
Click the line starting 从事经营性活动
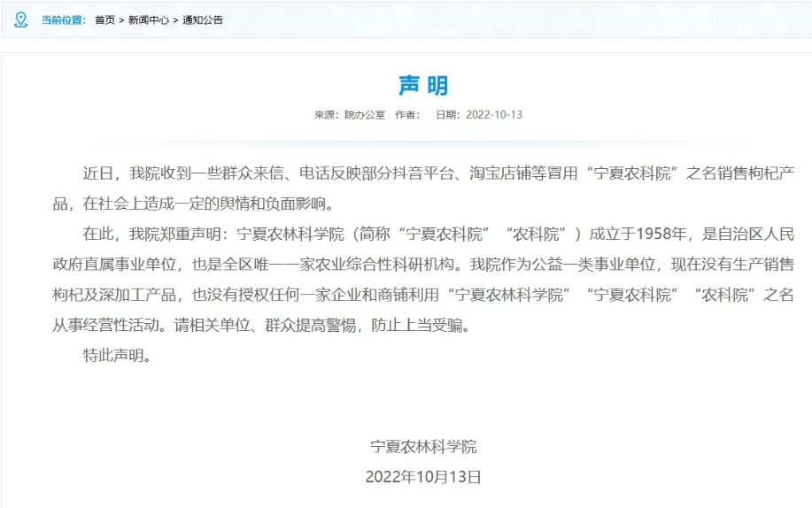[261, 325]
